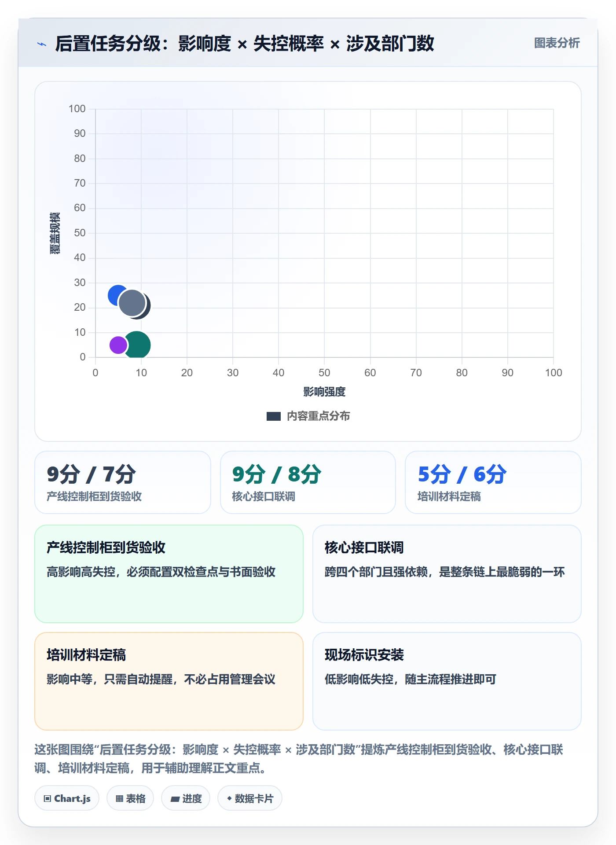Image resolution: width=616 pixels, height=845 pixels.
Task: Select the purple bubble in the chart
Action: (x=118, y=345)
